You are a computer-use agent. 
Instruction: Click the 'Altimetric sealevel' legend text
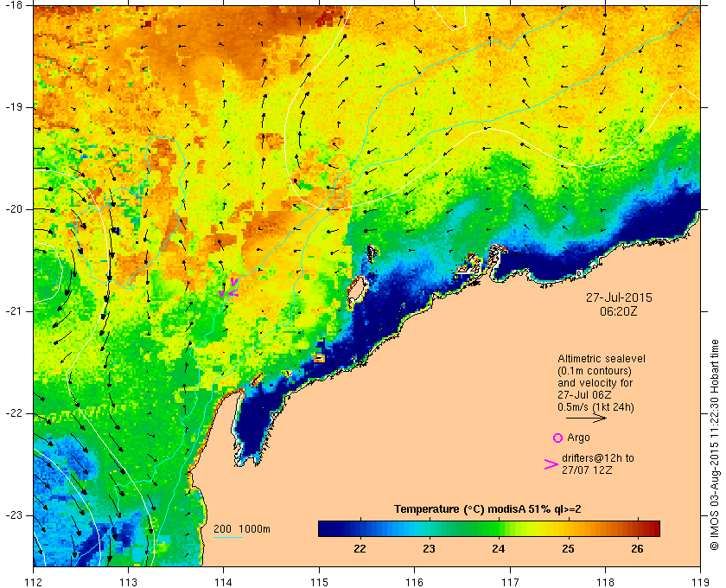click(x=602, y=359)
